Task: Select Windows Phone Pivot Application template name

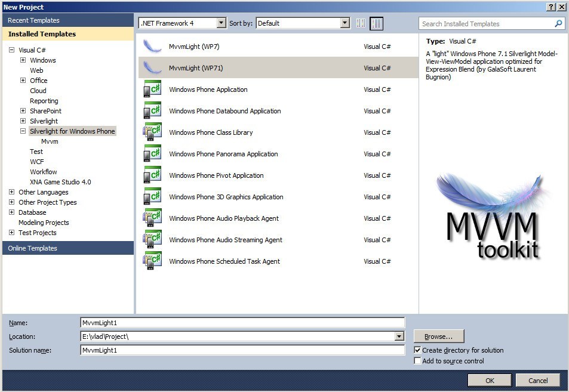Action: coord(216,175)
